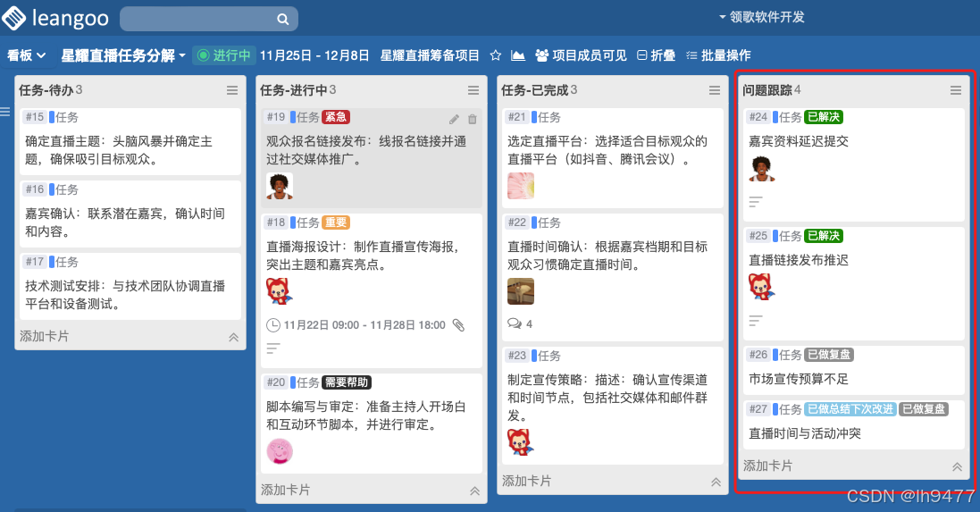Toggle the 进行中 status indicator
The width and height of the screenshot is (980, 512).
click(224, 55)
